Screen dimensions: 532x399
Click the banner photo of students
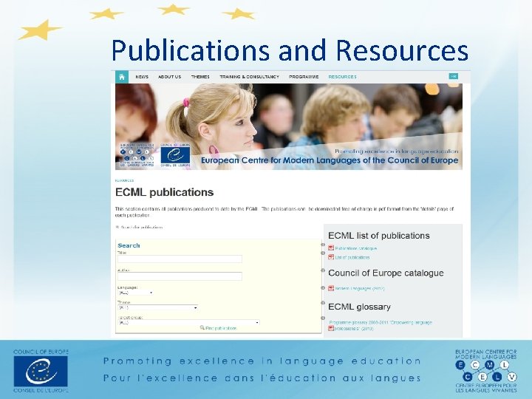coord(289,126)
